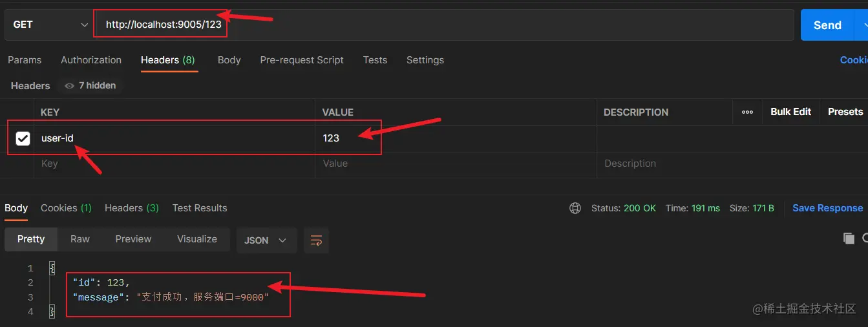The width and height of the screenshot is (868, 327).
Task: Open the GET method dropdown
Action: (50, 25)
